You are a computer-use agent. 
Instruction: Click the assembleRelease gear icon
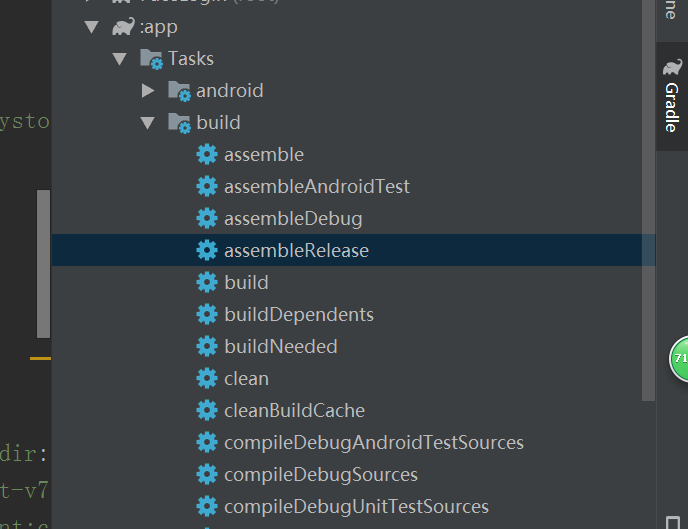(207, 250)
